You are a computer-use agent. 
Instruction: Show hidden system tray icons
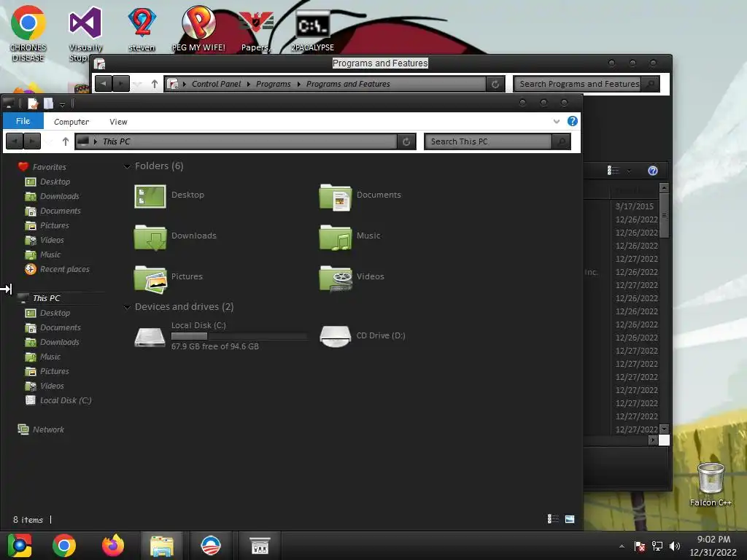click(622, 546)
